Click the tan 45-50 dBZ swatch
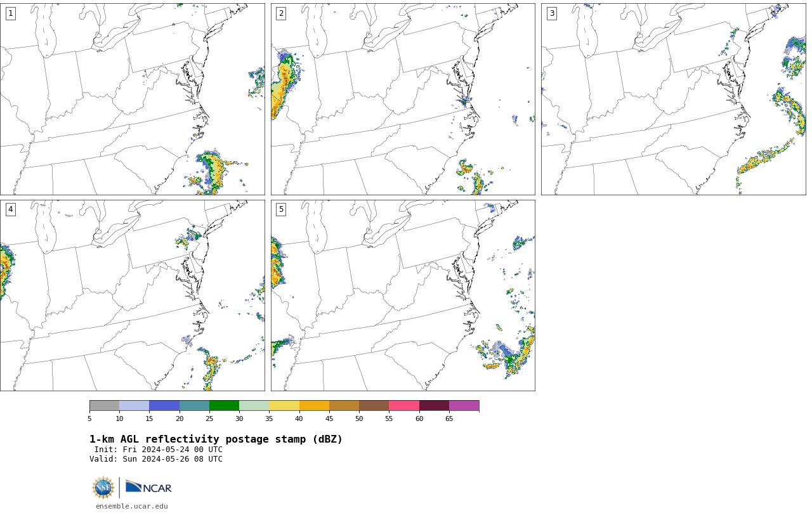 click(x=344, y=406)
